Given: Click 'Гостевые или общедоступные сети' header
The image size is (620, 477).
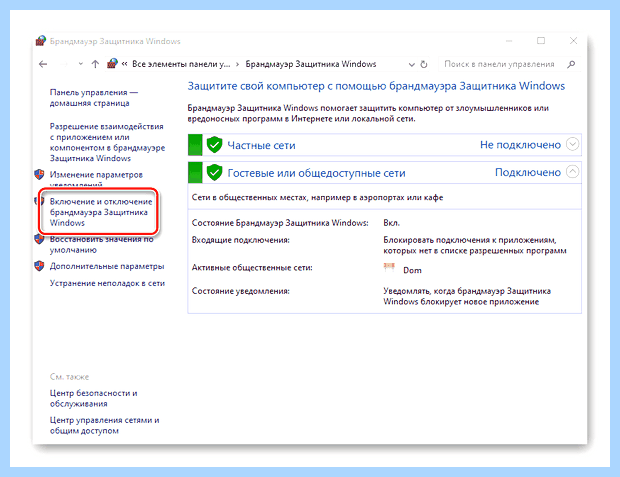Looking at the screenshot, I should click(316, 173).
